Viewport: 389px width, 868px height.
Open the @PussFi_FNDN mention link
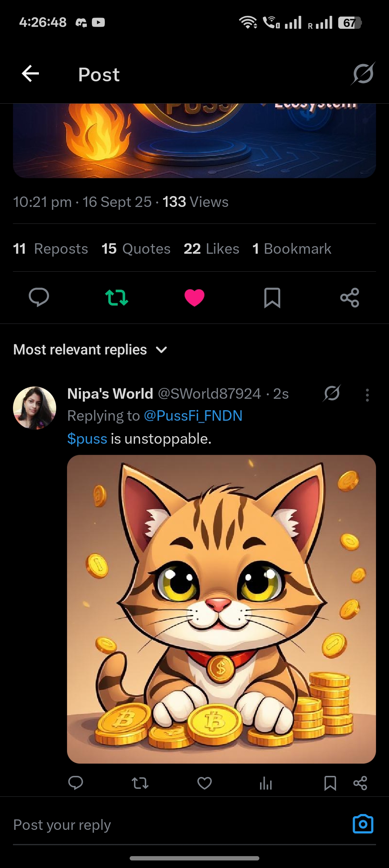(x=193, y=416)
